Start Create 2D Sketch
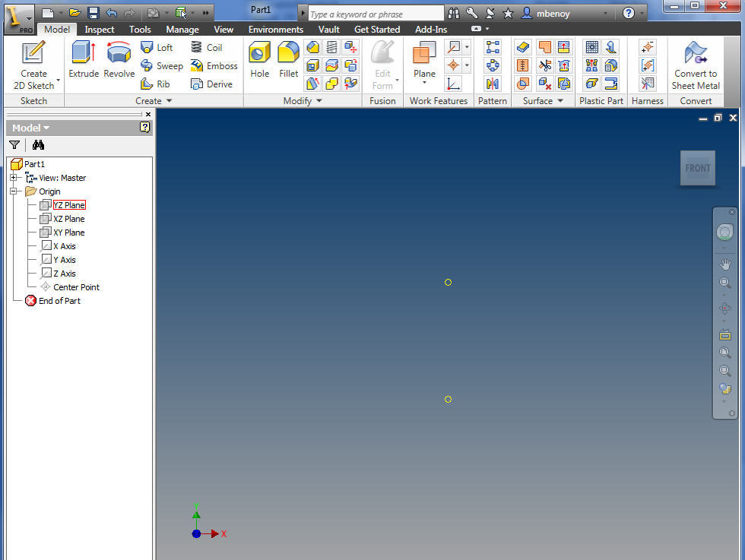 pos(33,65)
